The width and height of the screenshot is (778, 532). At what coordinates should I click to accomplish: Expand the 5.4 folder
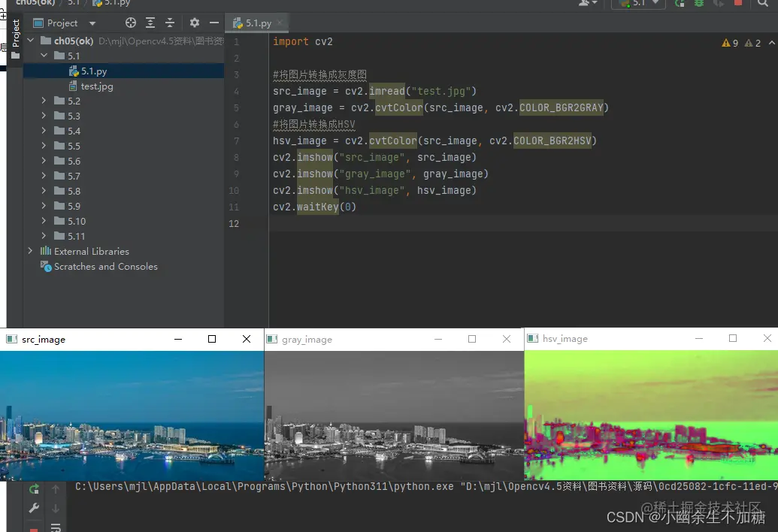(x=44, y=131)
